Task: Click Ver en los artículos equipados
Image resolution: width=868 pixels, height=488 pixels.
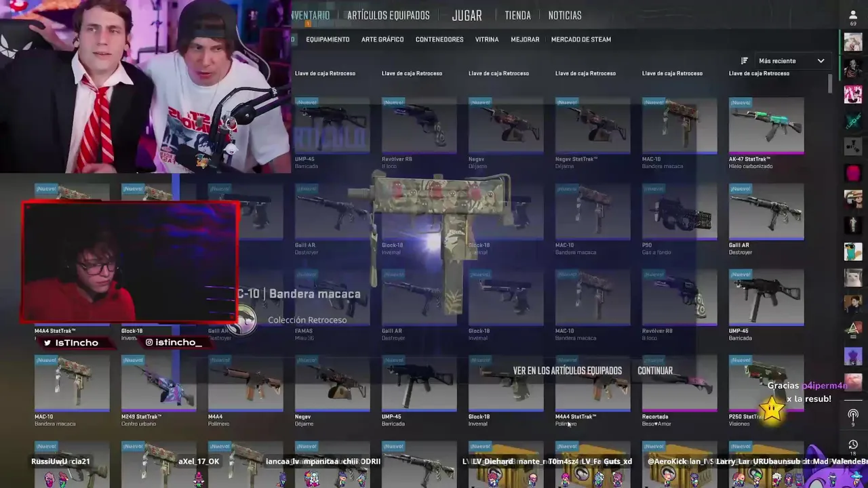Action: [x=567, y=371]
